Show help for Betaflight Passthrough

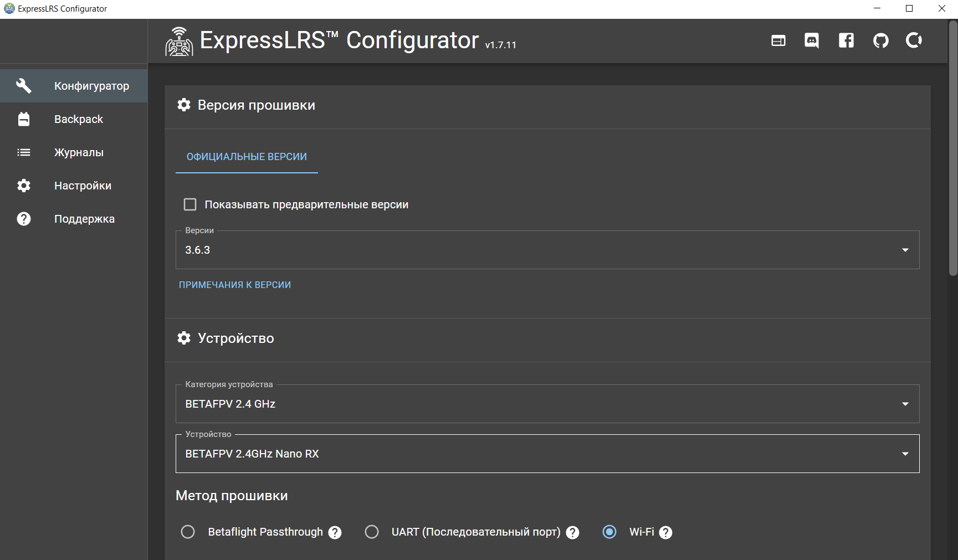click(x=335, y=532)
